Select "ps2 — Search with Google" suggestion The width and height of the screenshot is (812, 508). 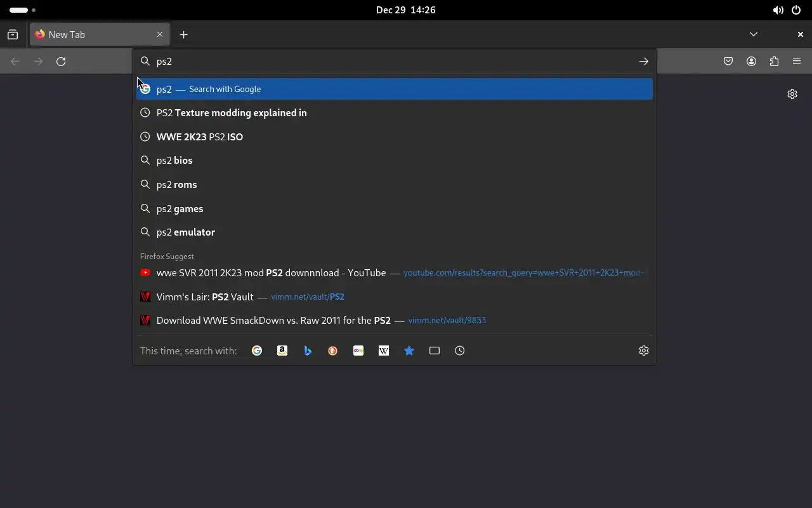[x=395, y=89]
